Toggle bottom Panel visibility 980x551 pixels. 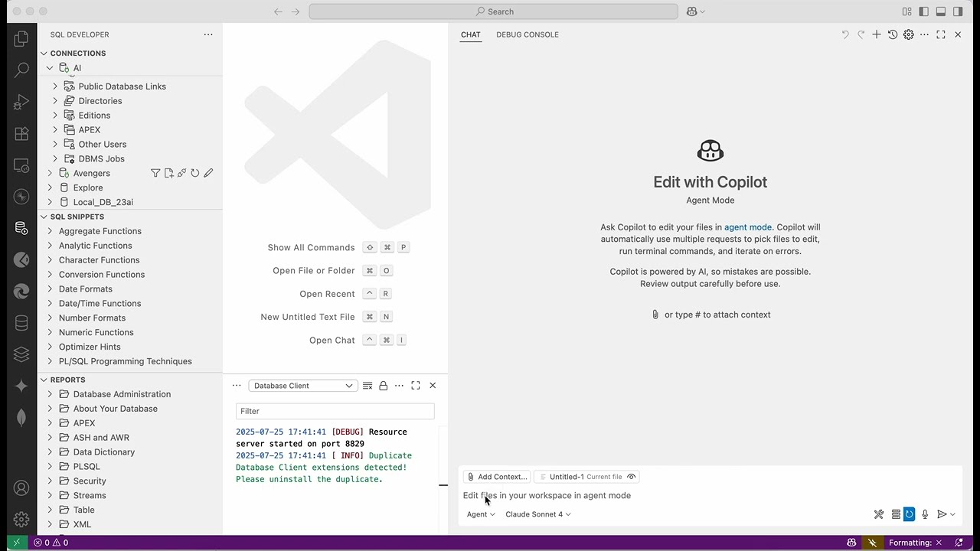coord(941,11)
